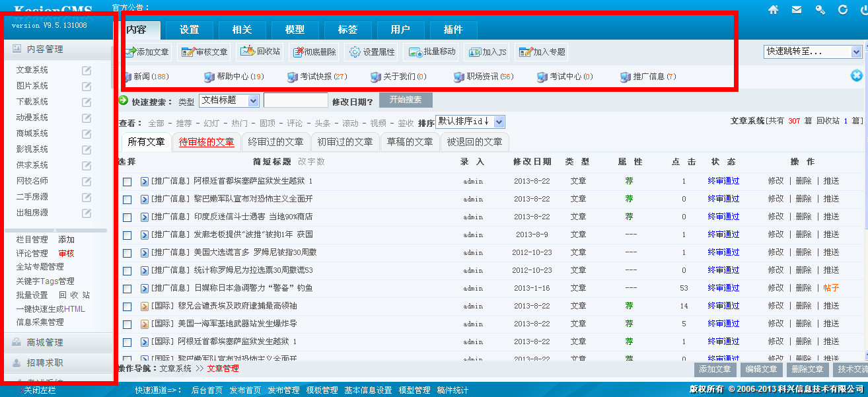Click the power logout icon
This screenshot has height=397, width=868.
tap(861, 10)
